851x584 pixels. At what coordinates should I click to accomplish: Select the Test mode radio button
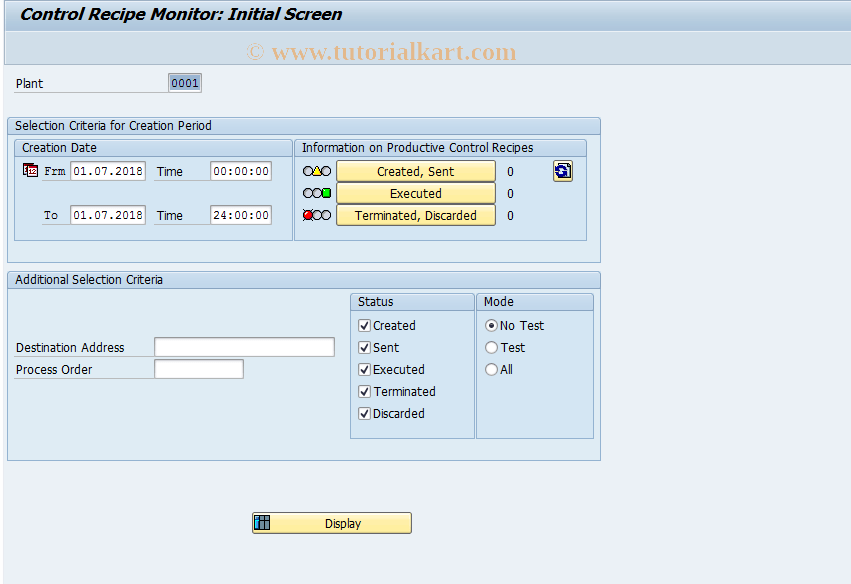click(x=489, y=347)
